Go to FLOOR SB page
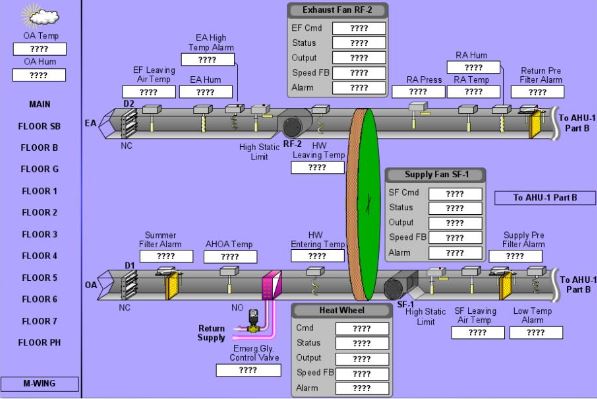Viewport: 597px width, 399px height. coord(39,126)
